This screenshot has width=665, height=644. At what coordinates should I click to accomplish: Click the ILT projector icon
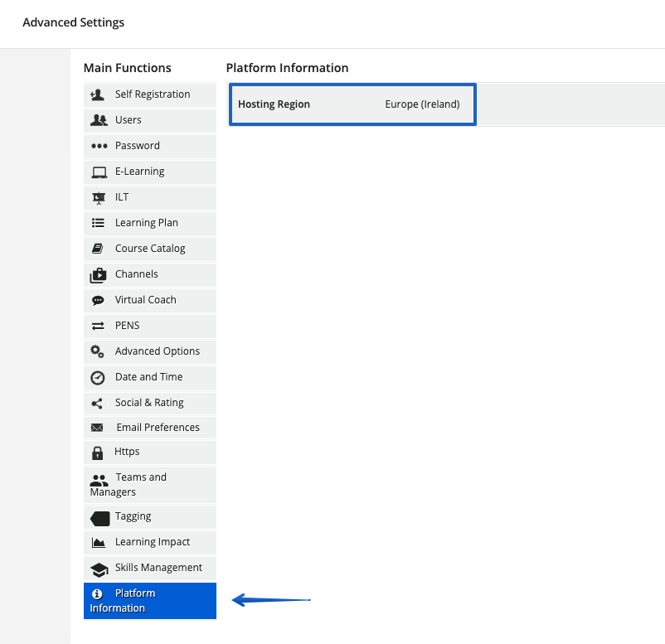tap(100, 197)
